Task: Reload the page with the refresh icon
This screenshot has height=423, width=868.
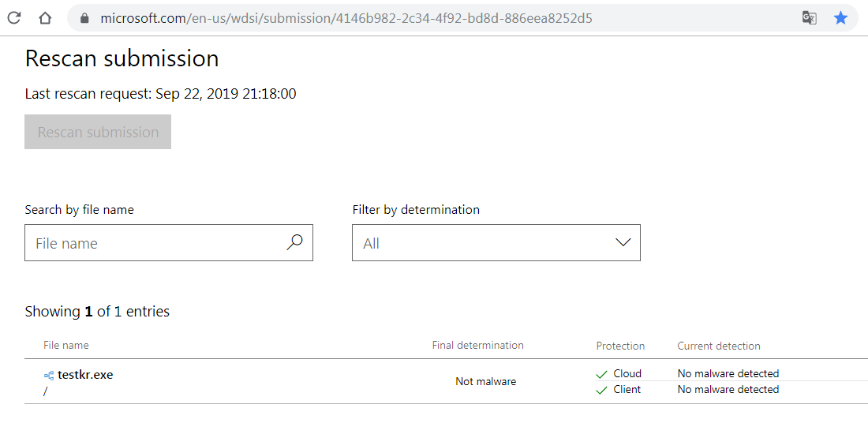Action: point(15,17)
